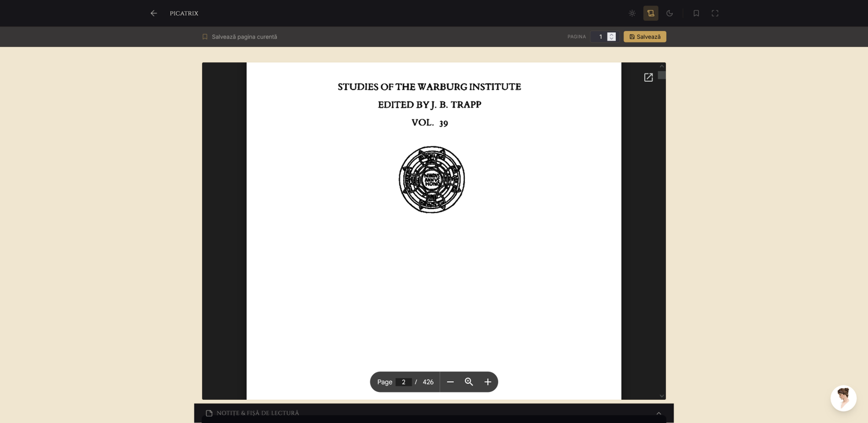Image resolution: width=868 pixels, height=423 pixels.
Task: Click the yellow Salvează button
Action: (x=645, y=37)
